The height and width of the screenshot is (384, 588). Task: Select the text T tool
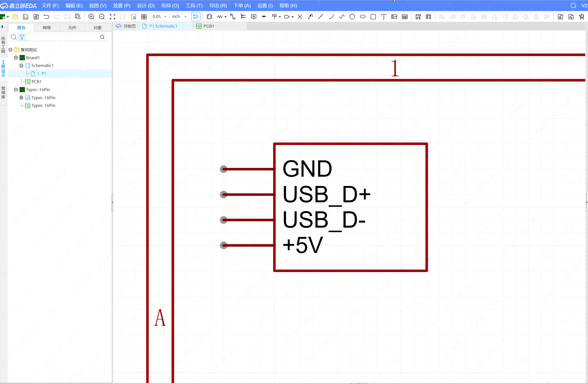point(383,17)
